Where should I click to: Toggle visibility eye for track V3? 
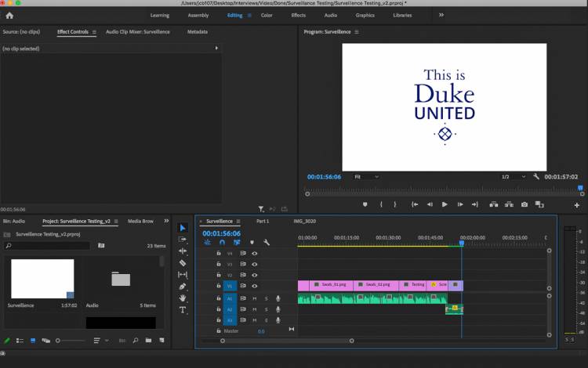(x=255, y=265)
